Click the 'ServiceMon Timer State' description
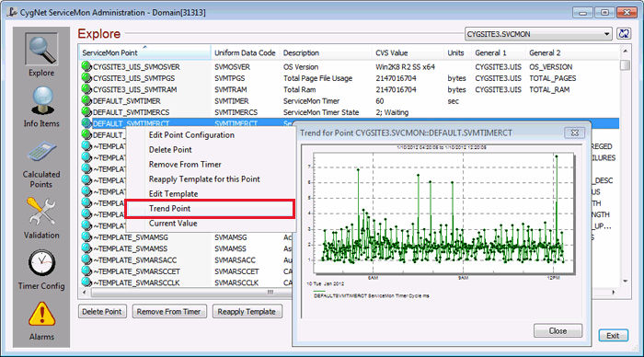The image size is (644, 357). (321, 112)
